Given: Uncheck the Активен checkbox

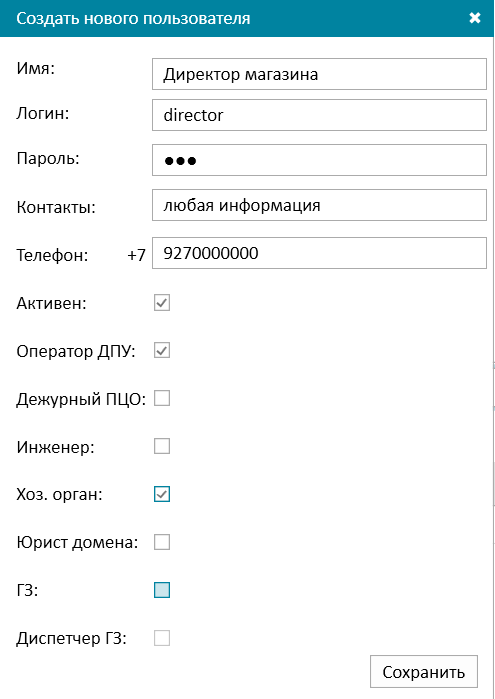Looking at the screenshot, I should (x=162, y=303).
